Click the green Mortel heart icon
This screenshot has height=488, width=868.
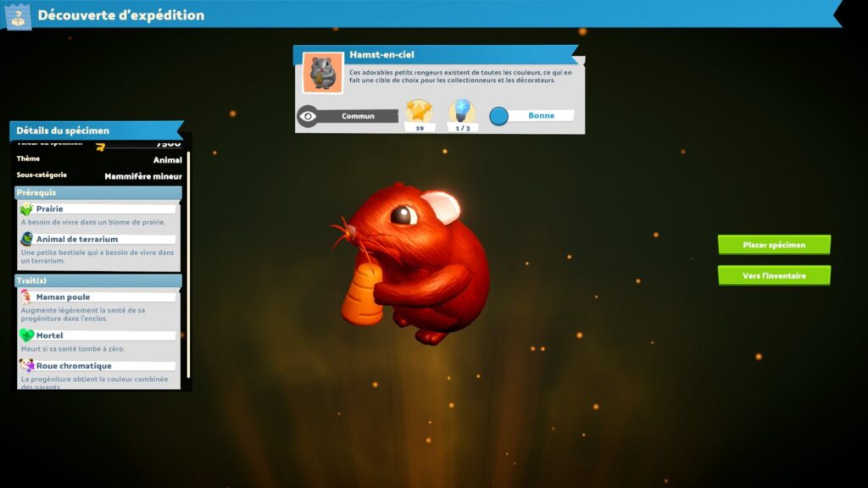point(26,335)
